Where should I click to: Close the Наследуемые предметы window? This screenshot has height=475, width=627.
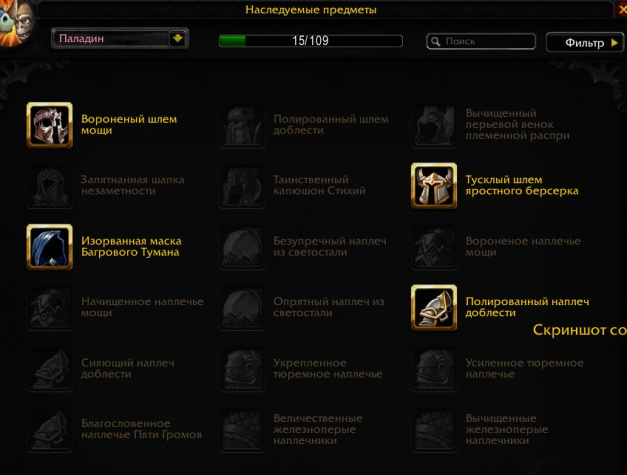click(621, 10)
